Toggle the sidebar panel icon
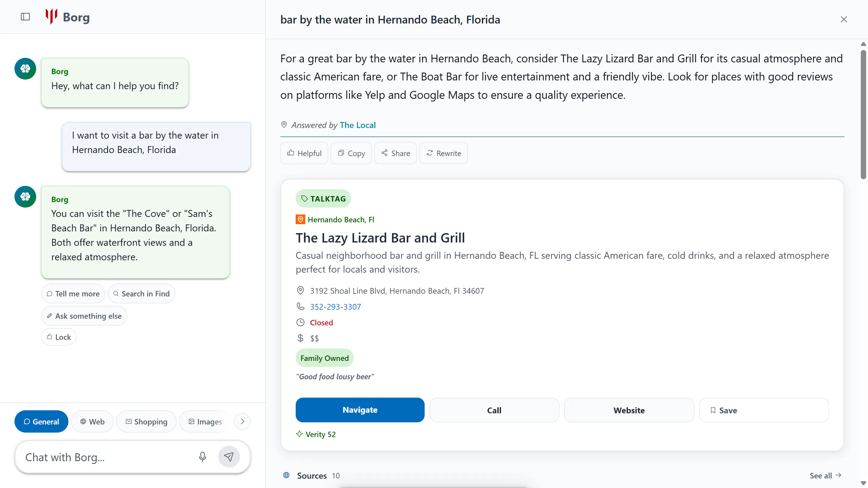The width and height of the screenshot is (868, 488). 25,17
